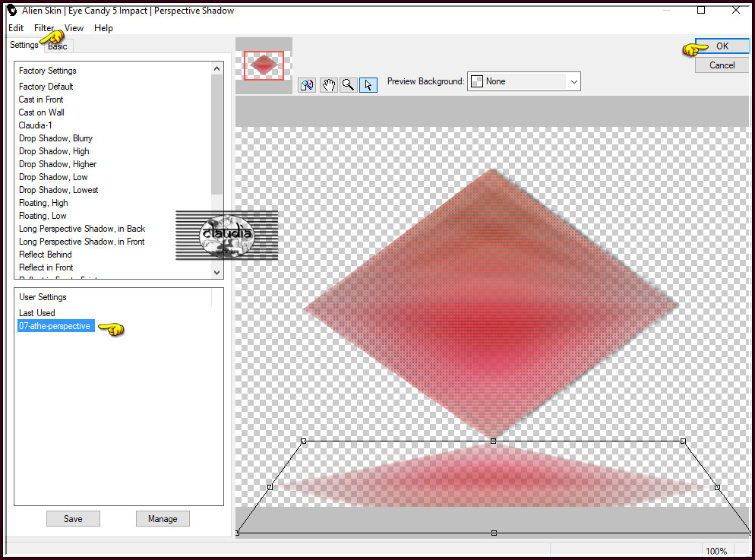The image size is (755, 560).
Task: Close the Perspective Shadow dialog
Action: tap(736, 10)
